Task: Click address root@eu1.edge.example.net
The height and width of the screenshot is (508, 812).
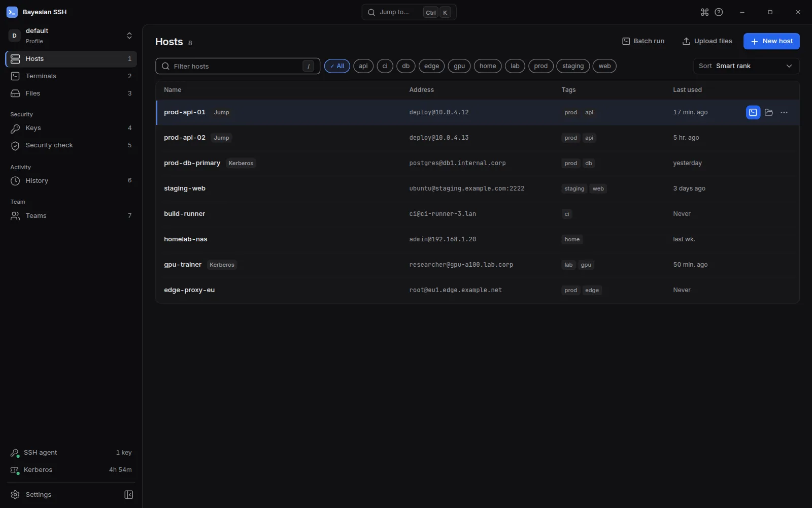Action: point(455,290)
